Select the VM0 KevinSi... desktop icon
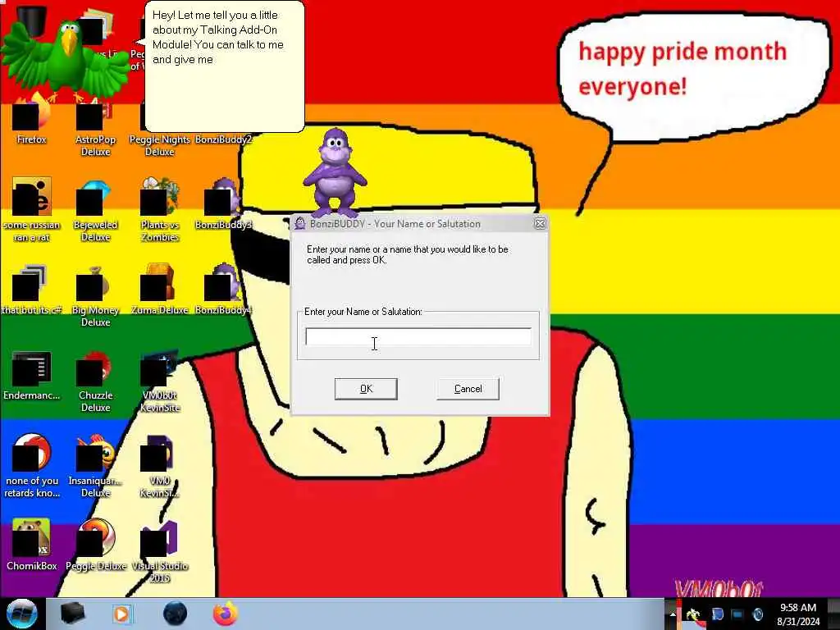The height and width of the screenshot is (630, 840). pos(160,466)
